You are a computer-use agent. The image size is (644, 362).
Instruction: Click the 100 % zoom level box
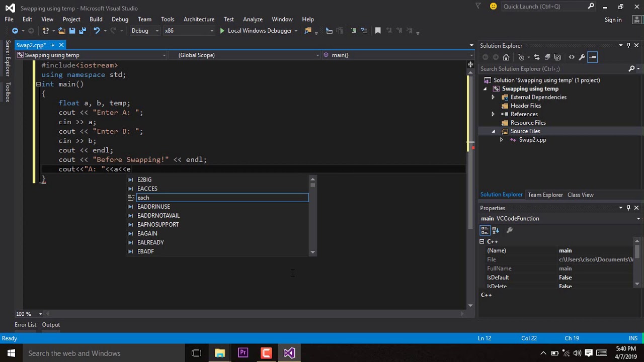[29, 314]
